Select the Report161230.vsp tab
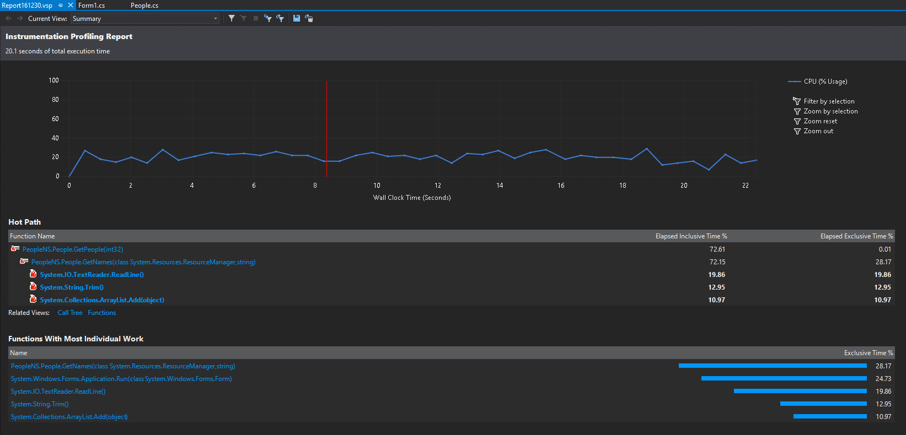Viewport: 906px width, 435px height. 27,5
